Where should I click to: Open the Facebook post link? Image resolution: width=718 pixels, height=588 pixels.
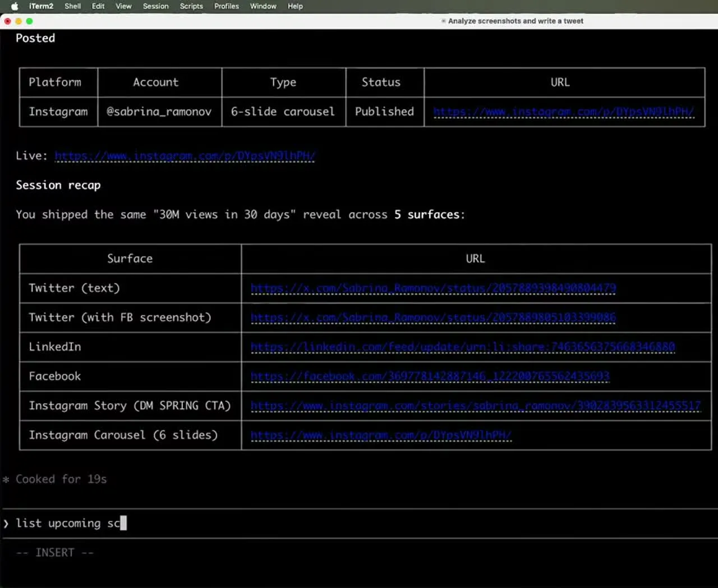point(430,376)
